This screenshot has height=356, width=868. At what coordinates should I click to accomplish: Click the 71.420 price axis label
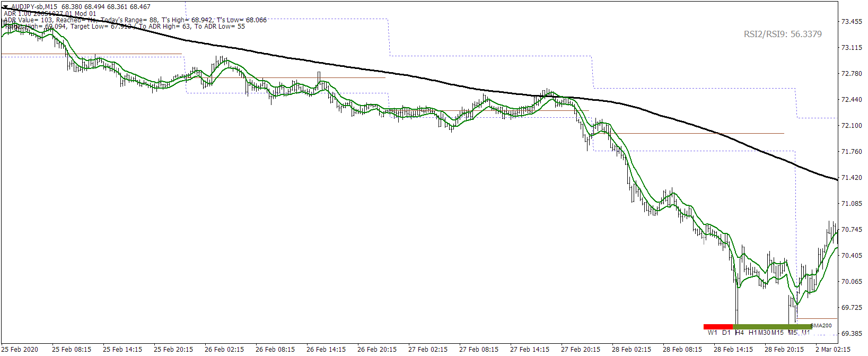point(852,178)
